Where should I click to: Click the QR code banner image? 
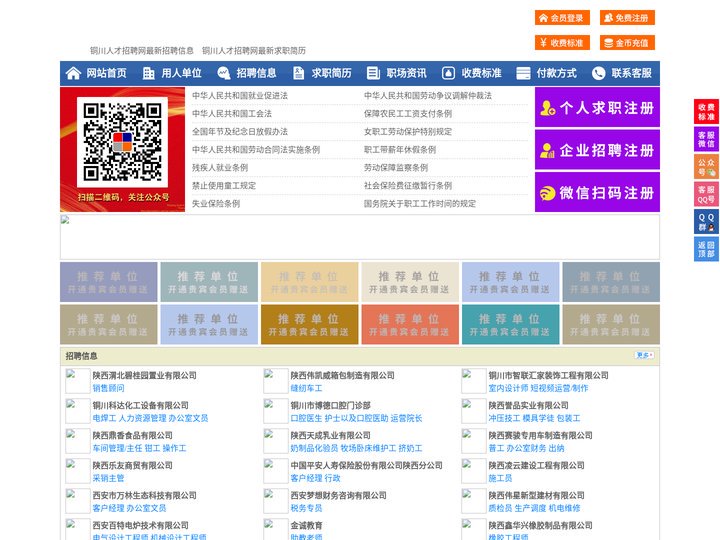(123, 149)
